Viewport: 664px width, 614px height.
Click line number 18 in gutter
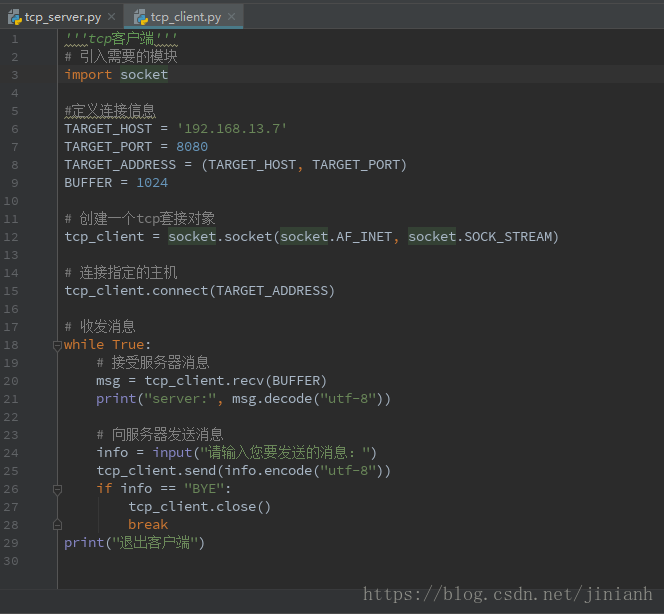coord(11,345)
